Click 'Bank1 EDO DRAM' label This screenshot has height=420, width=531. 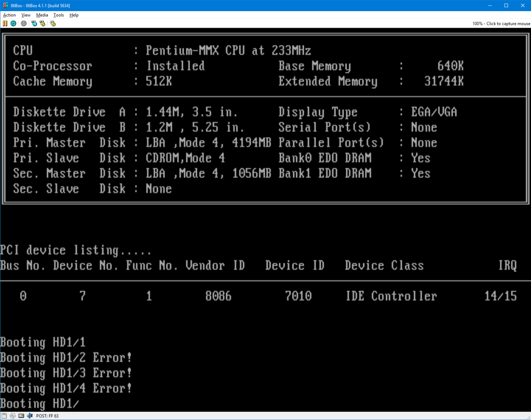click(x=325, y=173)
